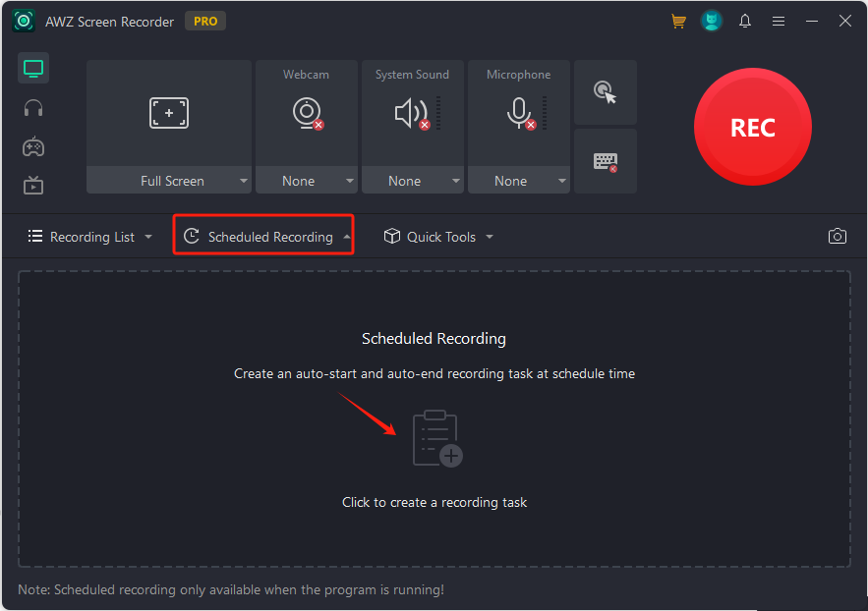The height and width of the screenshot is (611, 868).
Task: Click the System Sound volume level meter
Action: pyautogui.click(x=438, y=113)
